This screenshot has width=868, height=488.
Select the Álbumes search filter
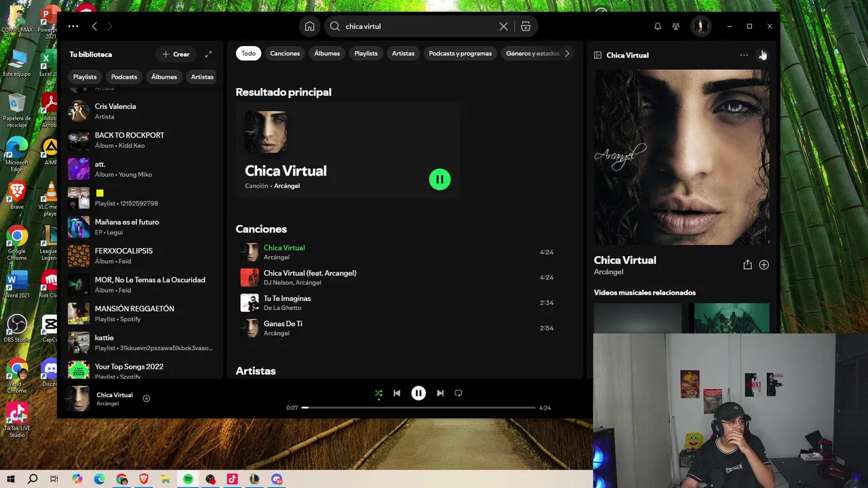tap(327, 54)
